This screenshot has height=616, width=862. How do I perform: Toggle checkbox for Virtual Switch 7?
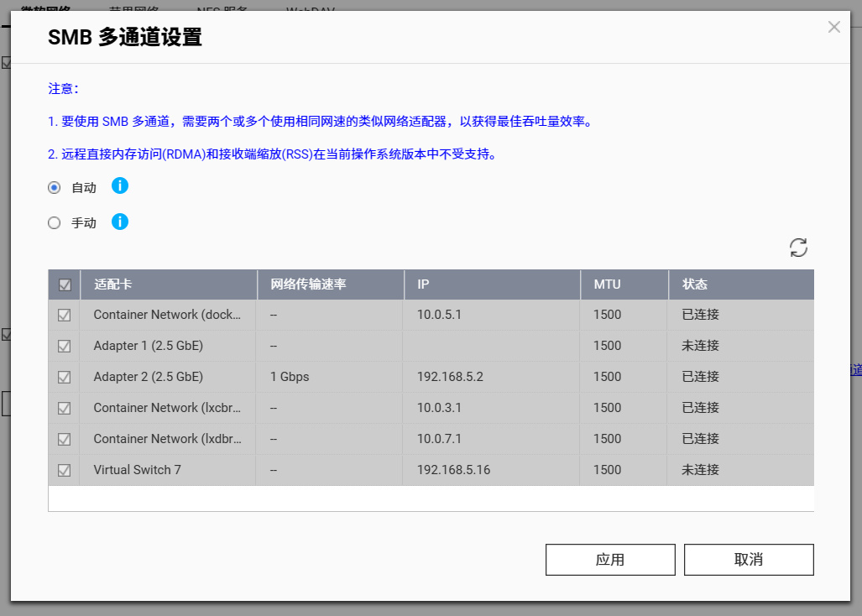65,470
